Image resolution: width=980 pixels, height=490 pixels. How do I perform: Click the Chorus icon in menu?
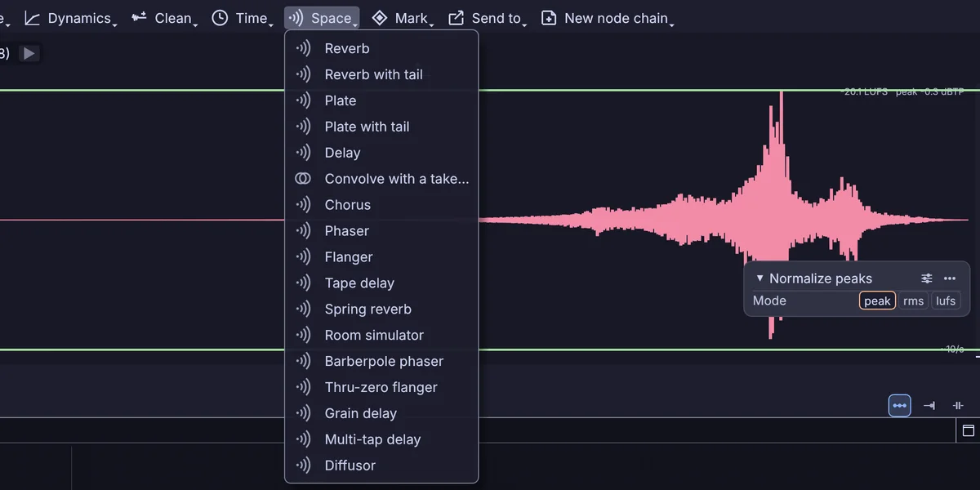pos(303,205)
